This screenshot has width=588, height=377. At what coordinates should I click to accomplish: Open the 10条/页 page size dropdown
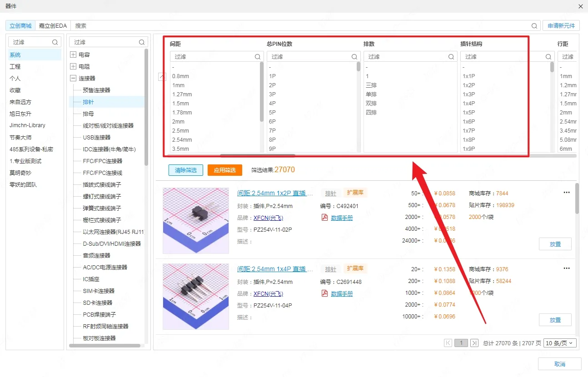tap(560, 343)
